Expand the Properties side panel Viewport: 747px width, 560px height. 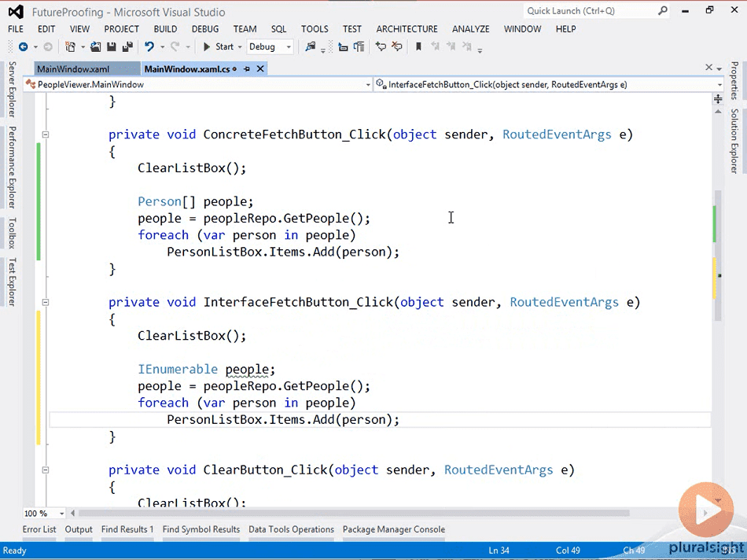pos(734,80)
